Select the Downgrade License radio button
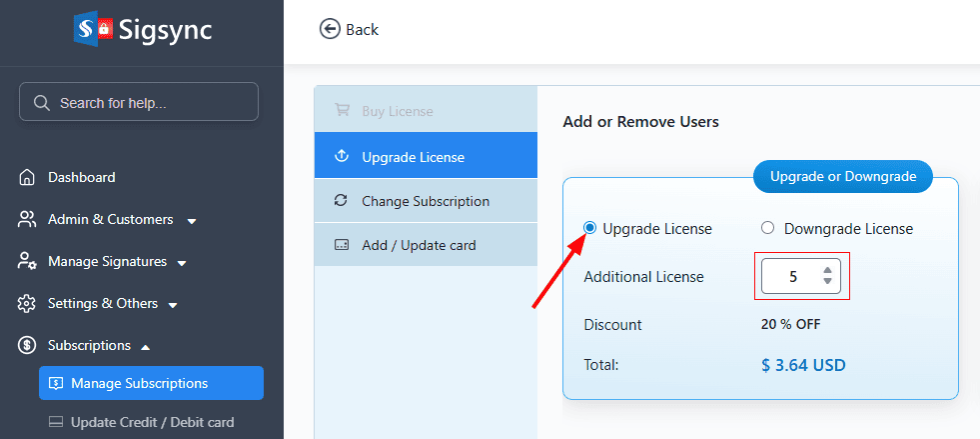Image resolution: width=980 pixels, height=439 pixels. (x=767, y=228)
